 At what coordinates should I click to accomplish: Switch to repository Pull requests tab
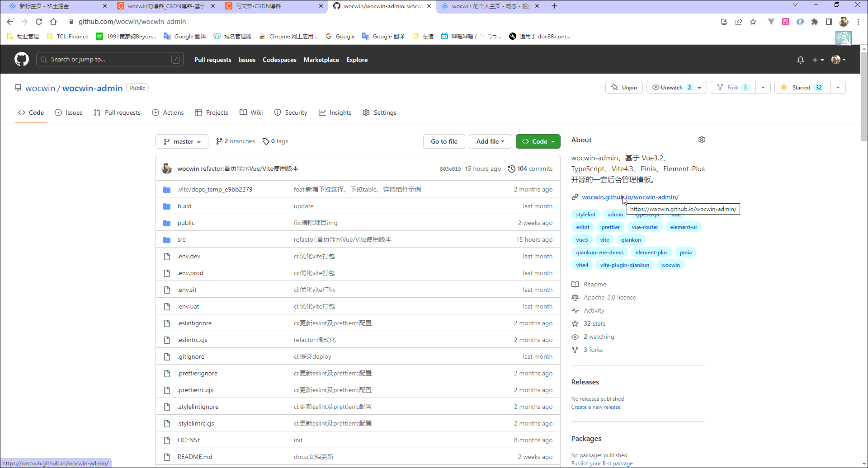[117, 112]
